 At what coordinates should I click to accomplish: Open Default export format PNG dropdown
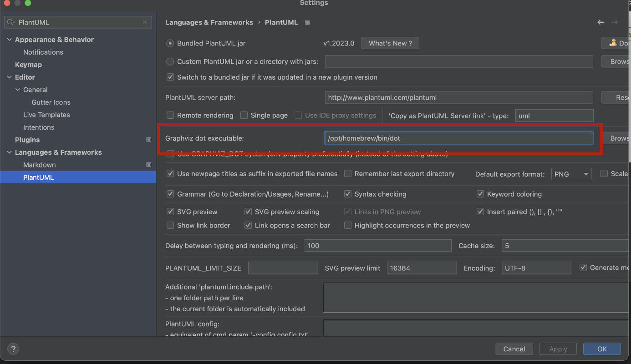tap(571, 174)
